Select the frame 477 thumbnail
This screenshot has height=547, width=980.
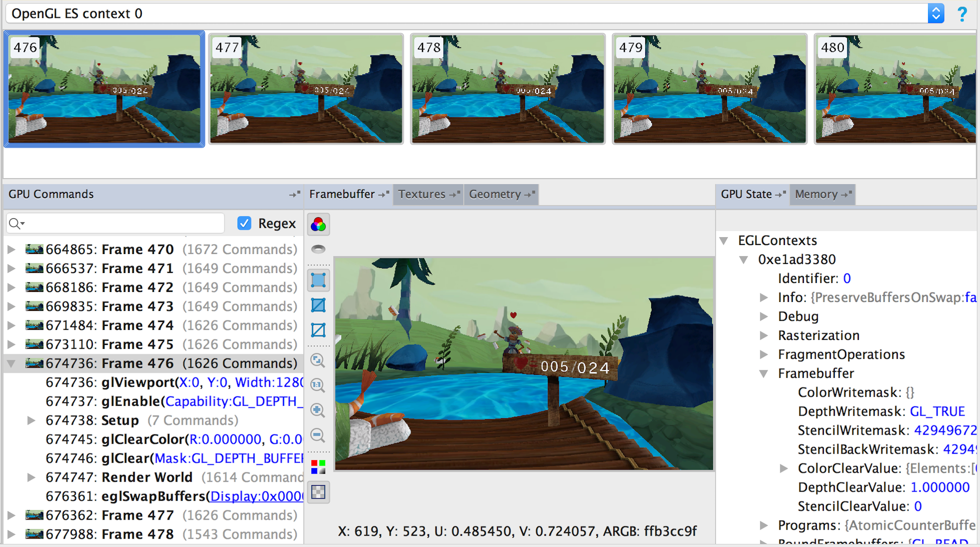(x=306, y=89)
